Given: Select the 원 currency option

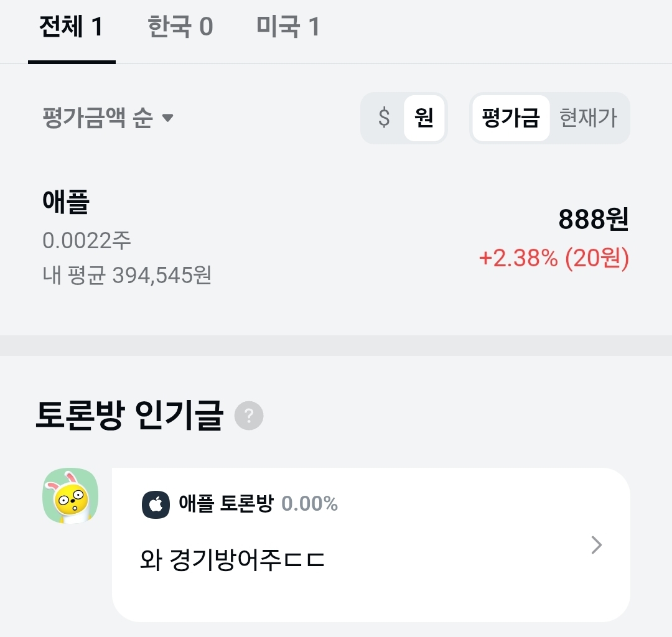Looking at the screenshot, I should tap(424, 118).
